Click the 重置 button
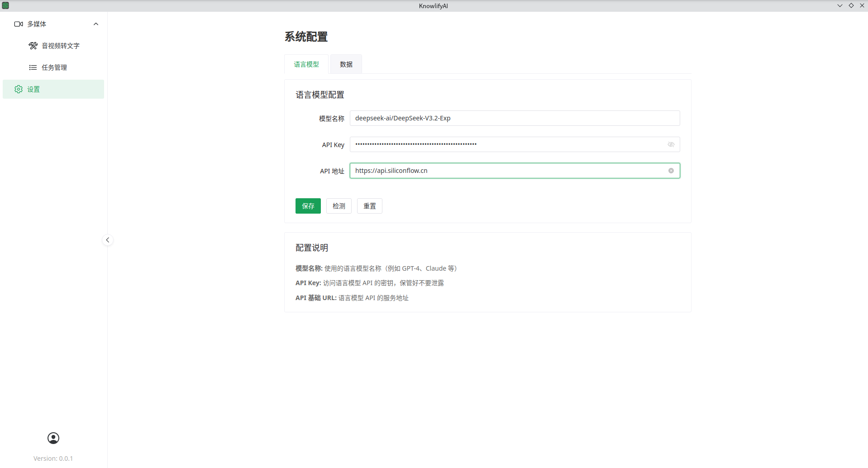Screen dimensions: 868x468 (x=369, y=206)
